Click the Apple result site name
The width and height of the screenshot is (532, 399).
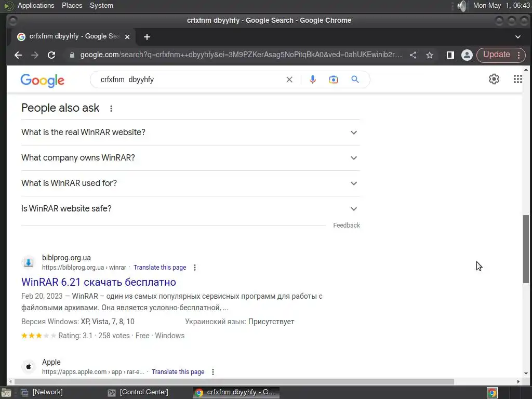point(51,362)
